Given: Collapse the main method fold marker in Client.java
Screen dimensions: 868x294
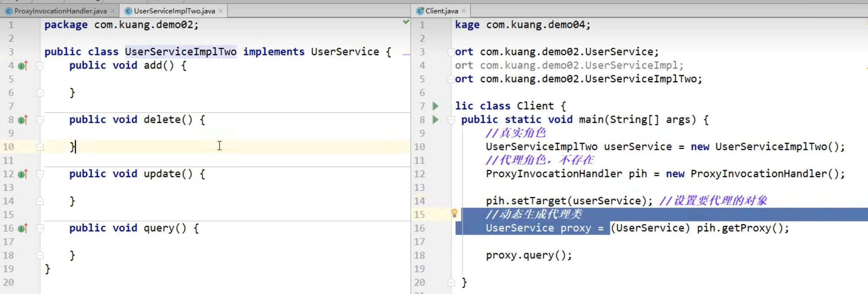Looking at the screenshot, I should click(451, 120).
